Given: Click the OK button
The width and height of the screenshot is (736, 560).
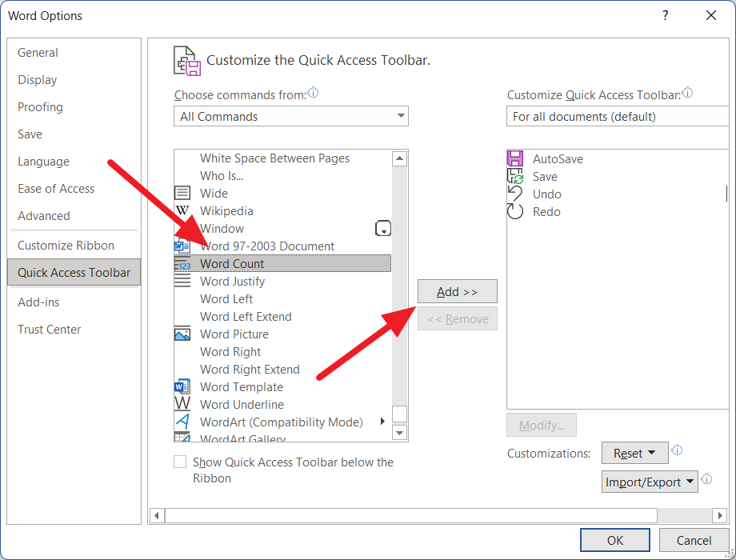Looking at the screenshot, I should 615,540.
